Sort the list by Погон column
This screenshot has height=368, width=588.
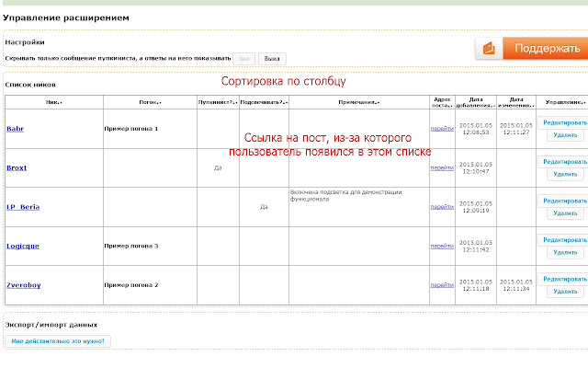tap(151, 102)
